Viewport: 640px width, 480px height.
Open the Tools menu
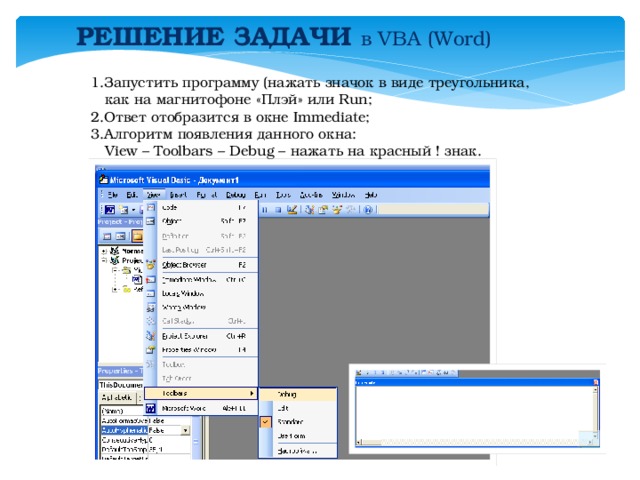283,195
